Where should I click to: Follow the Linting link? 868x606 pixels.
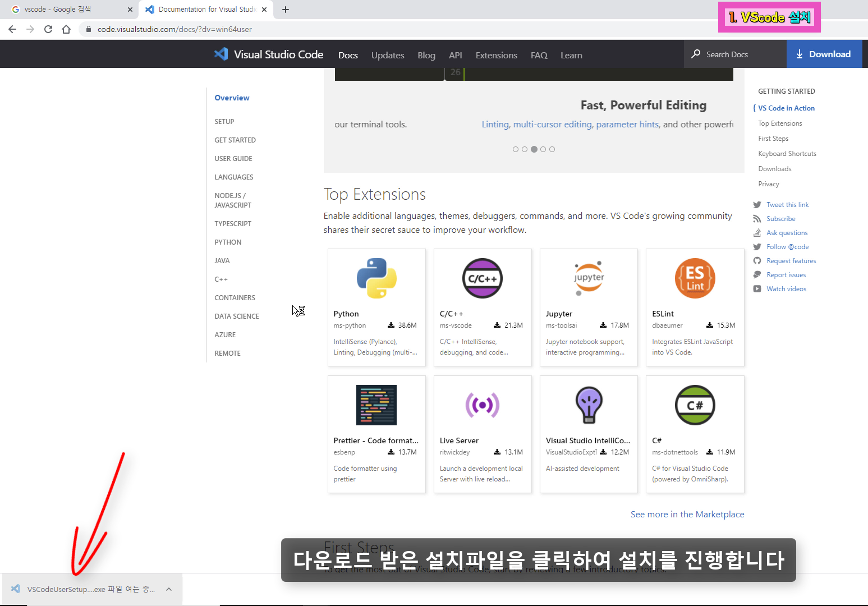(x=495, y=125)
